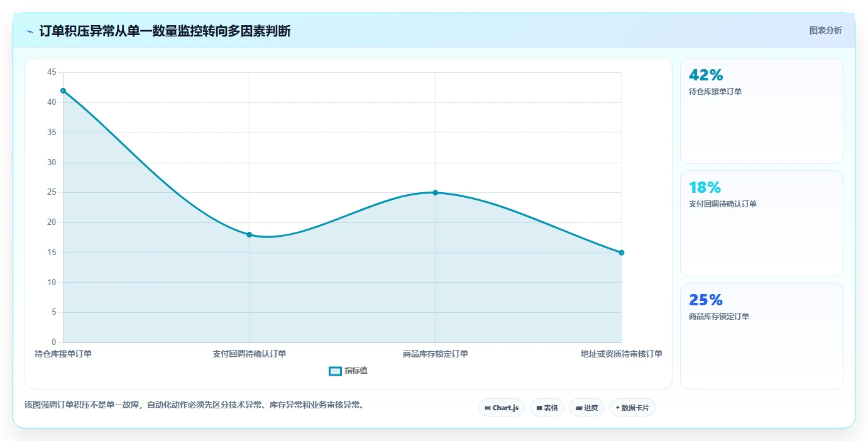The image size is (868, 441).
Task: Click the data point for 支付回调待确认订单
Action: pos(250,234)
